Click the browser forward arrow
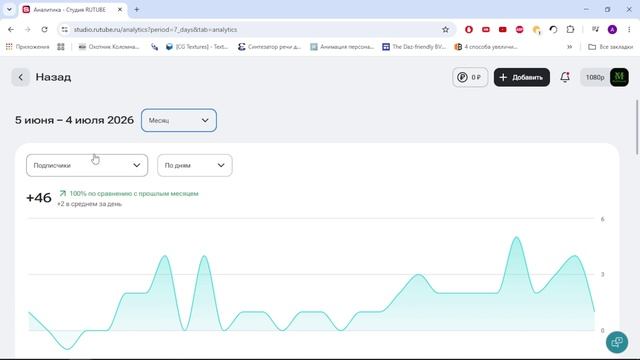This screenshot has height=360, width=640. click(x=28, y=29)
